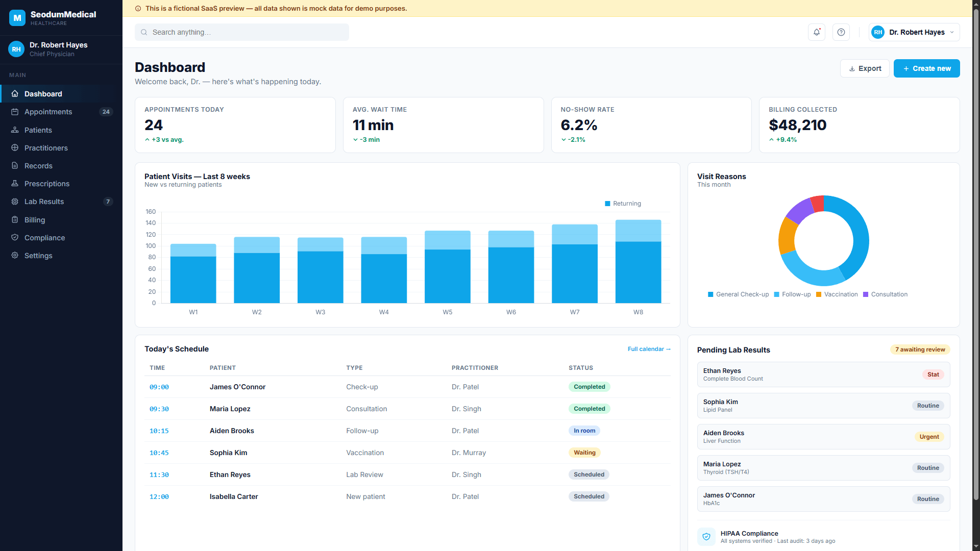Click the RH avatar in the sidebar
980x551 pixels.
pos(16,49)
